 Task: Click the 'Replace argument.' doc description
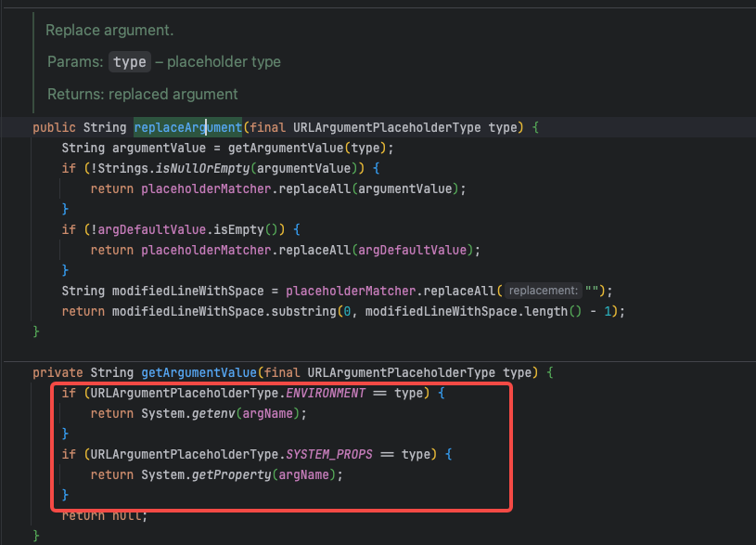point(109,30)
